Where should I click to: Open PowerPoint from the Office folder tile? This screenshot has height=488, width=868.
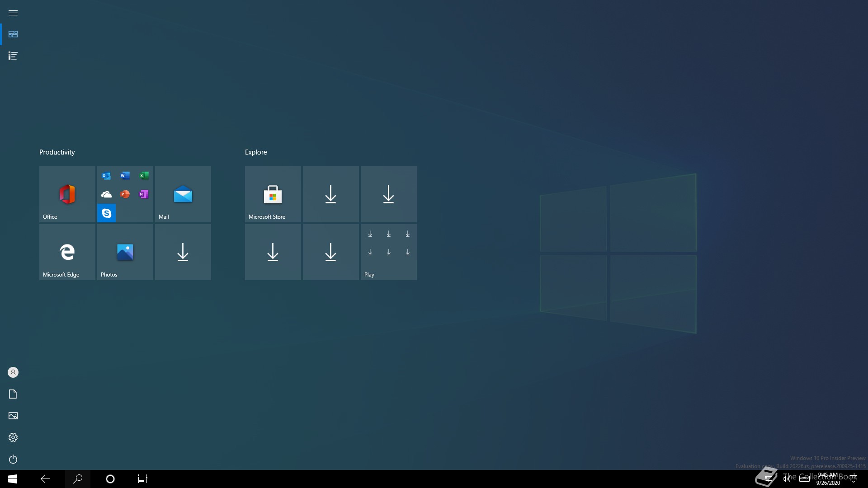[125, 194]
